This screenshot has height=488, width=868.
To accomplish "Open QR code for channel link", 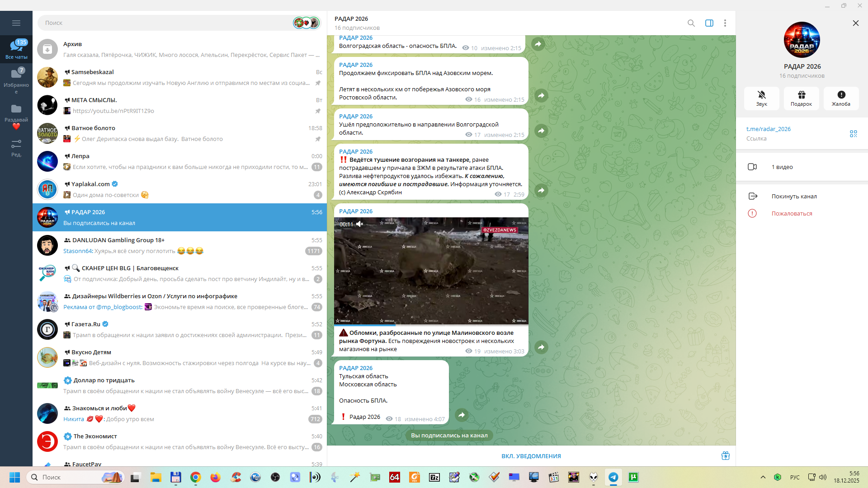I will tap(853, 134).
